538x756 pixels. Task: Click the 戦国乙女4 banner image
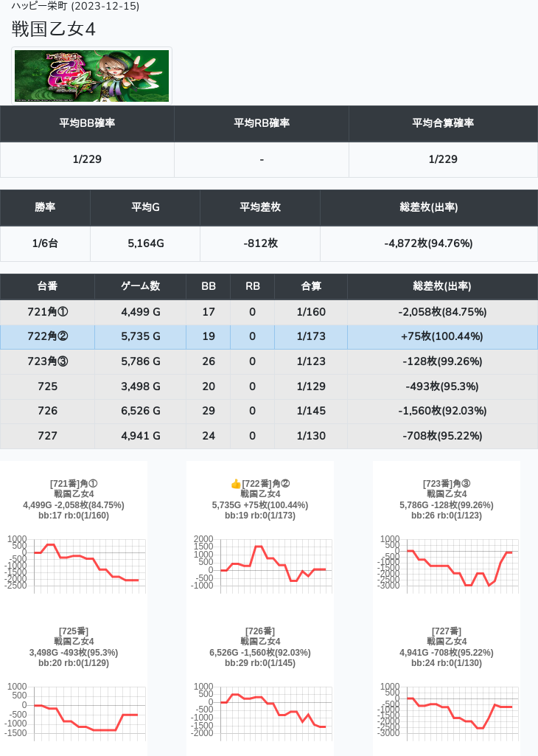(x=92, y=76)
